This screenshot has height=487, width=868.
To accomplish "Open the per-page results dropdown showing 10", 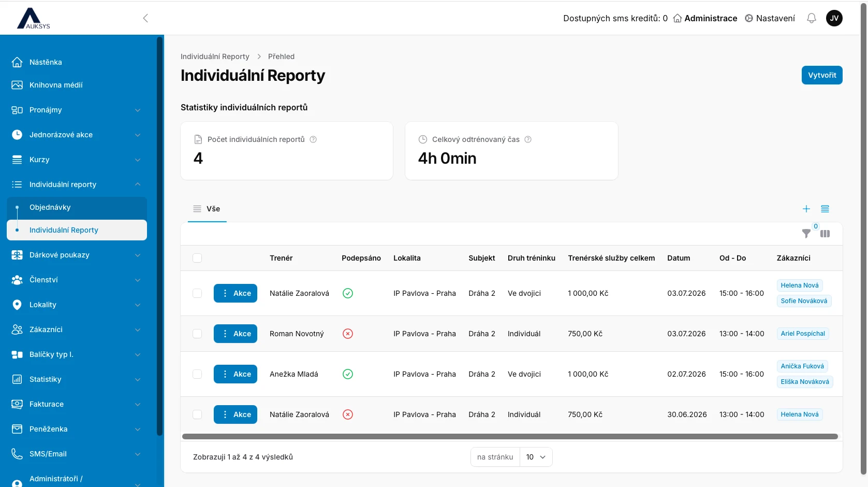I will click(536, 457).
